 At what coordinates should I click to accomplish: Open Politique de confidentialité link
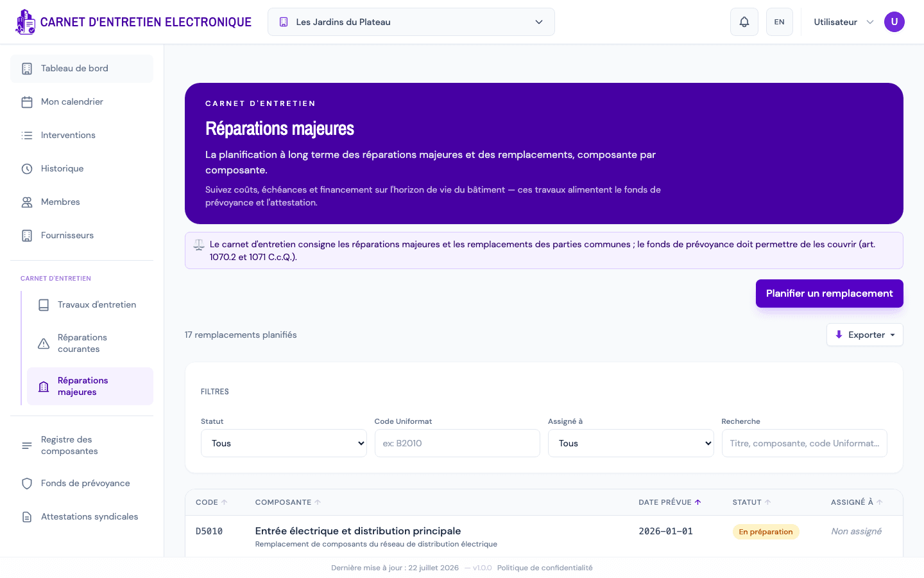(x=545, y=568)
